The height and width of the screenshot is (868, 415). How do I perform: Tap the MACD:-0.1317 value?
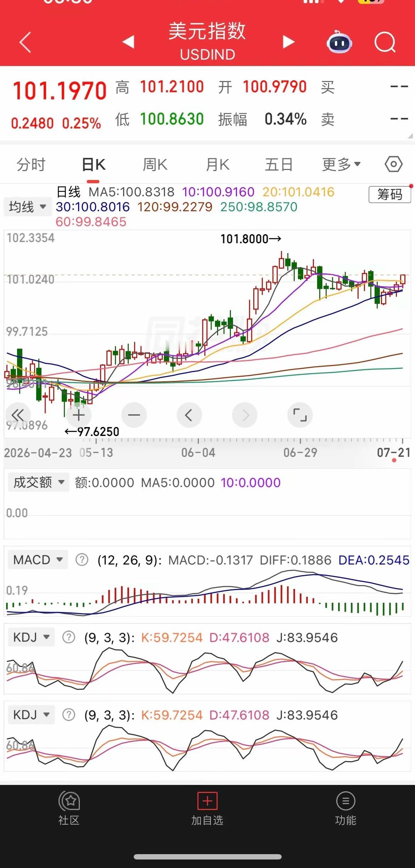[211, 560]
